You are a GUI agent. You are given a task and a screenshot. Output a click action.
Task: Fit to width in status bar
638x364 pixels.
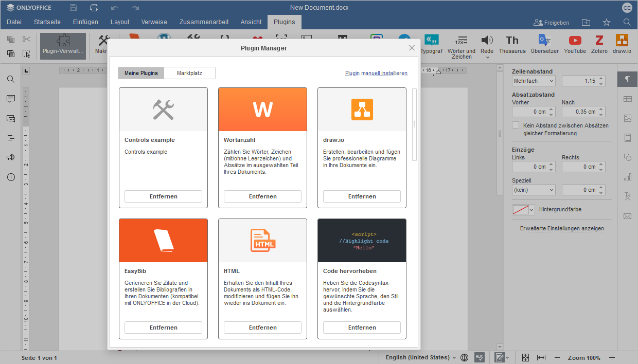click(541, 357)
